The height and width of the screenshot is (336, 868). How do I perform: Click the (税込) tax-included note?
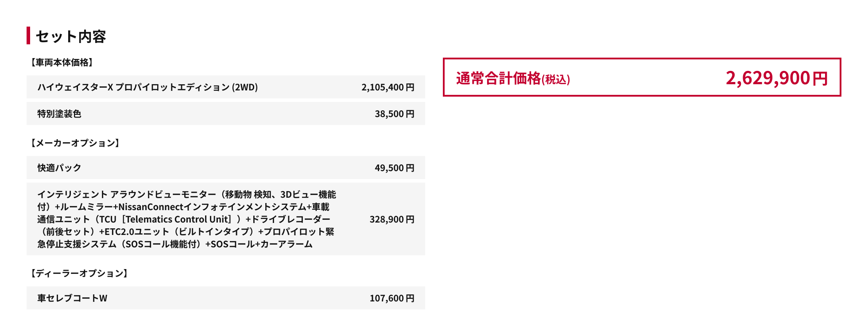click(556, 80)
